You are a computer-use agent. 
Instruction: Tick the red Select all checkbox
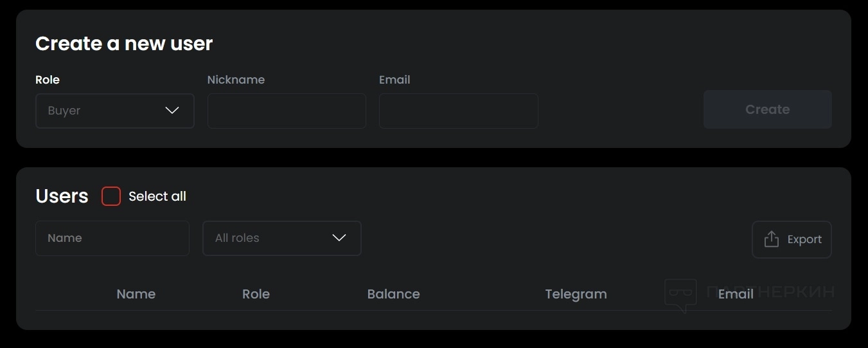pos(111,196)
